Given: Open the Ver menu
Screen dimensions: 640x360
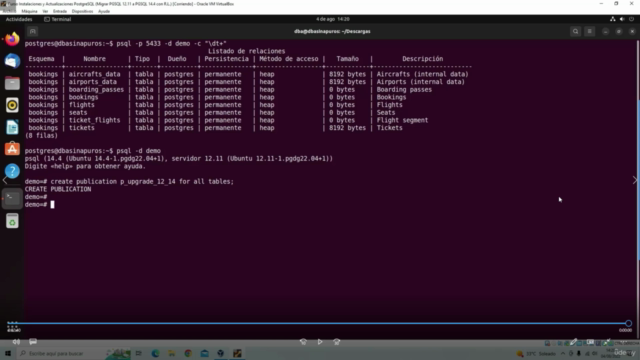Looking at the screenshot, I should (45, 11).
